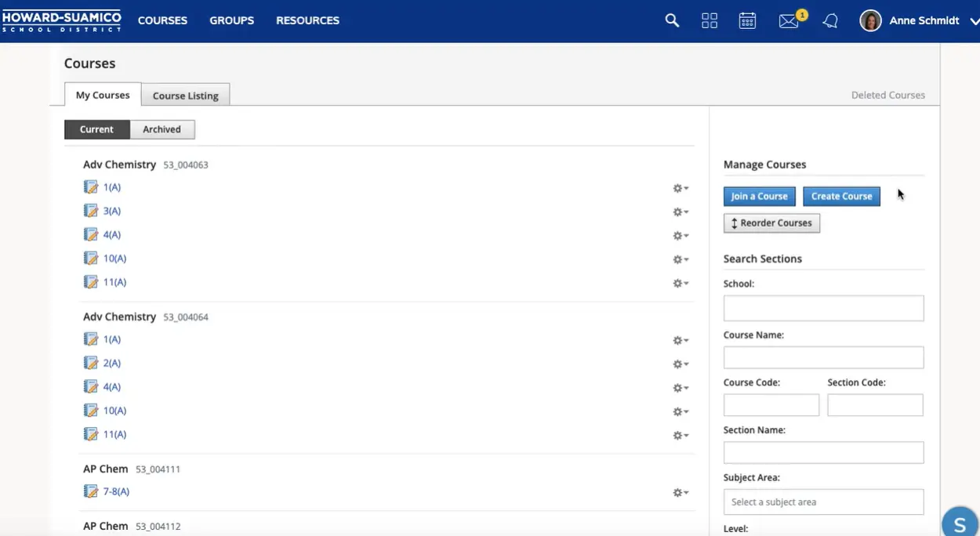The width and height of the screenshot is (980, 536).
Task: Open the search magnifier icon
Action: pyautogui.click(x=672, y=21)
